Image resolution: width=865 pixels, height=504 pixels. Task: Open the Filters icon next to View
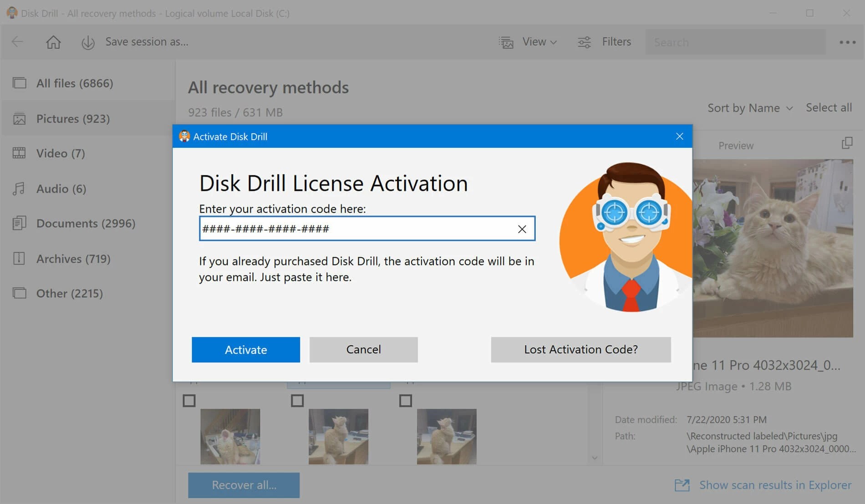pos(585,41)
